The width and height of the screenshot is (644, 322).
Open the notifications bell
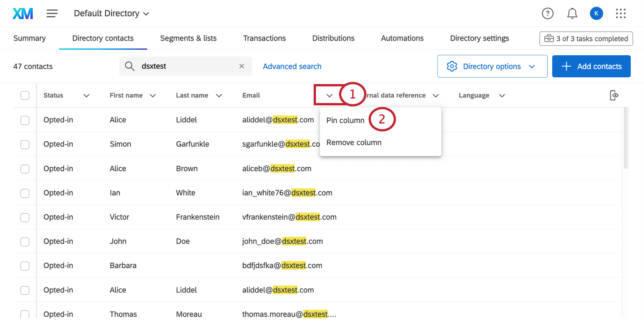tap(572, 14)
